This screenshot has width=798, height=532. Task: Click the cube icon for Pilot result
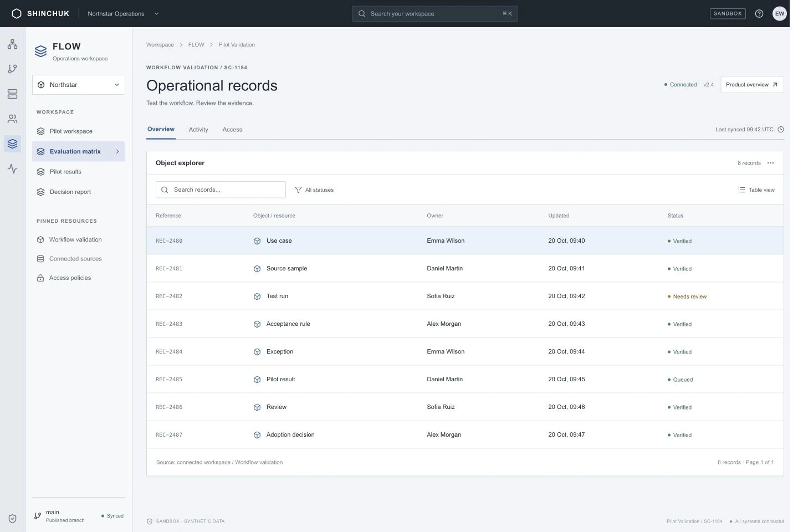[257, 380]
